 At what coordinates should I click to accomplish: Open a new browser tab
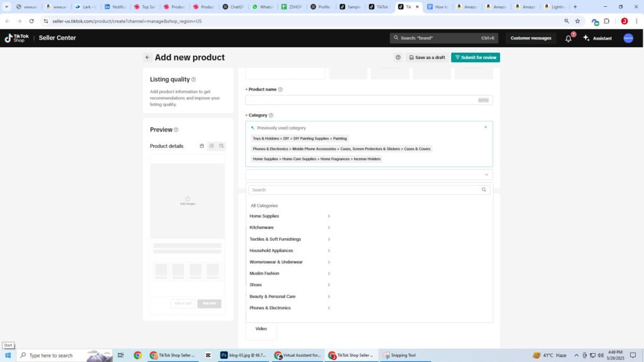[575, 6]
